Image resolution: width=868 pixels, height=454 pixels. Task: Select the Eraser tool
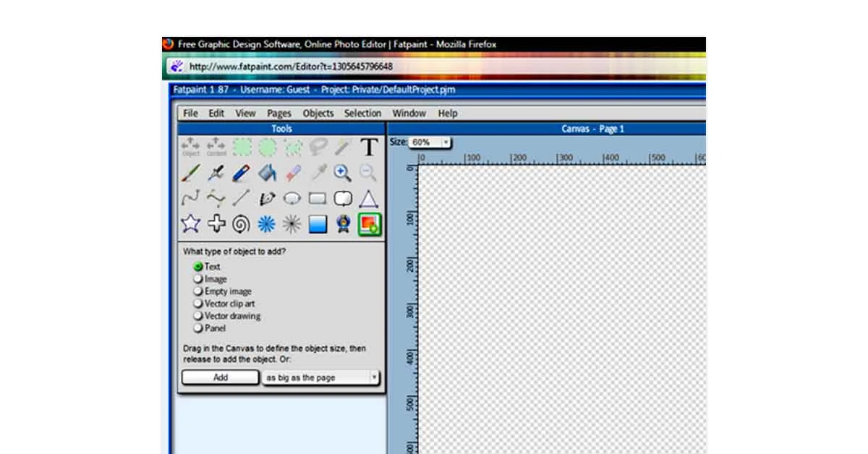(292, 173)
